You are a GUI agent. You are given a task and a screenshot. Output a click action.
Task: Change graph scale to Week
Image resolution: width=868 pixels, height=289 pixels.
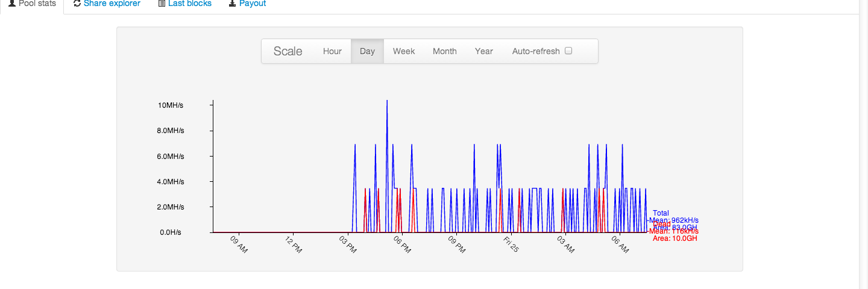click(x=404, y=51)
